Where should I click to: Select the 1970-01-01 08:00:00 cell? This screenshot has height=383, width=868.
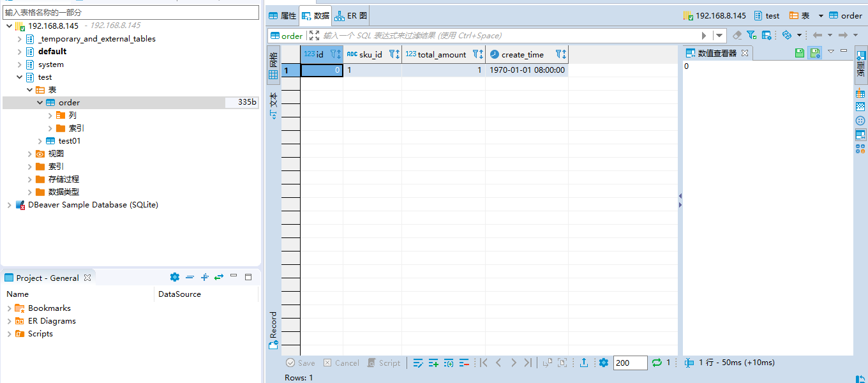click(x=527, y=70)
